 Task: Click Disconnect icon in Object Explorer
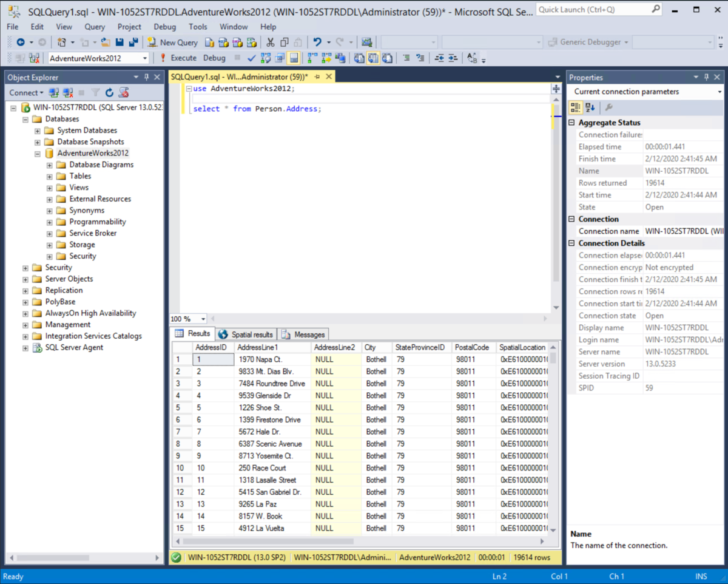point(68,93)
